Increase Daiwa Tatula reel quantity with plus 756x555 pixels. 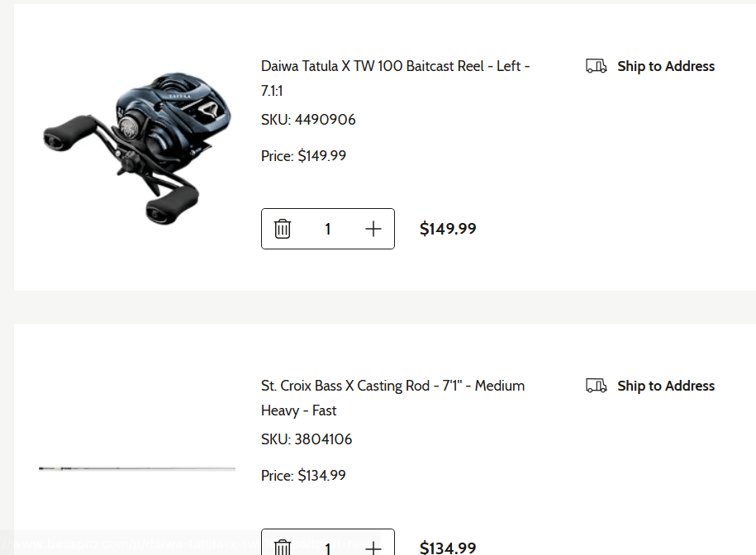[373, 229]
